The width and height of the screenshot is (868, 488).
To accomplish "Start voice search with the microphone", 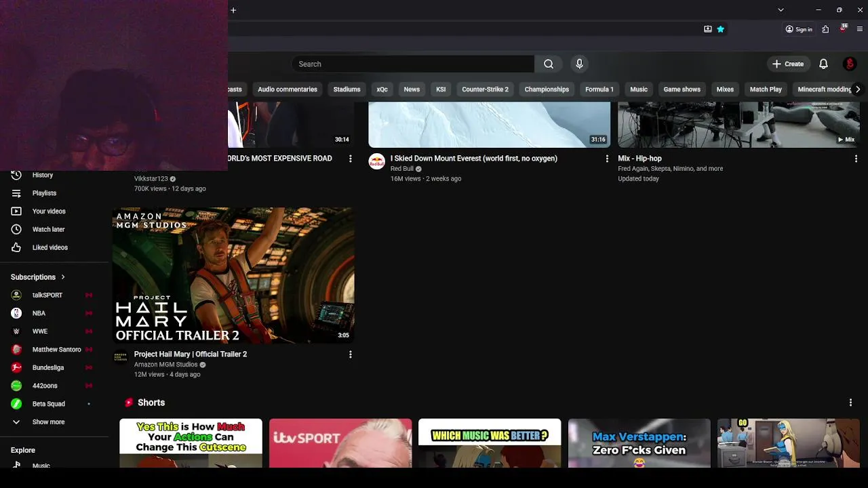I will coord(579,64).
